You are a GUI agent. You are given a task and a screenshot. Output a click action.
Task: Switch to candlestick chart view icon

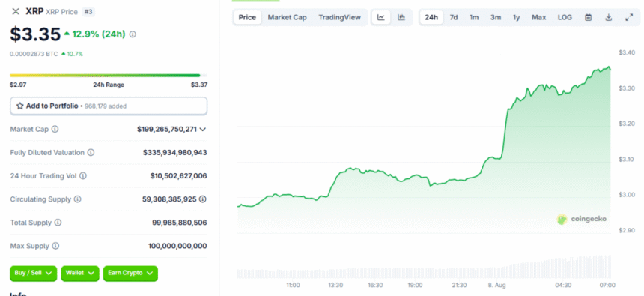pos(401,18)
